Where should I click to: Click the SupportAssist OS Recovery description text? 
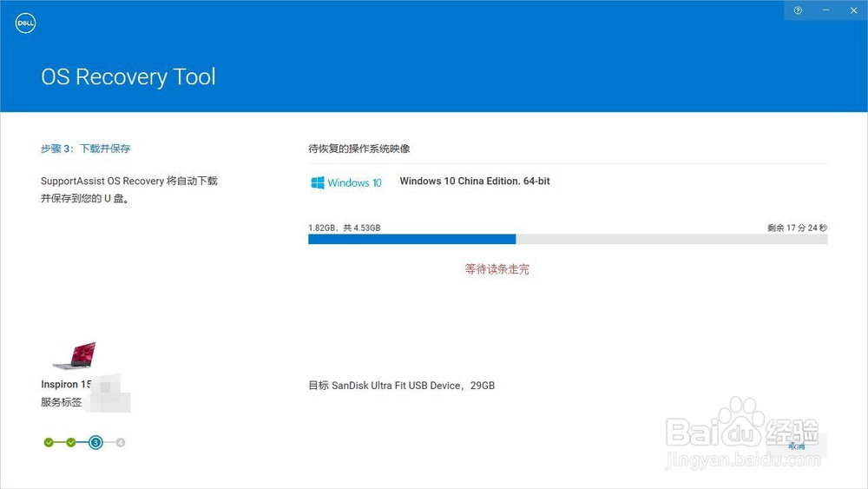point(129,189)
